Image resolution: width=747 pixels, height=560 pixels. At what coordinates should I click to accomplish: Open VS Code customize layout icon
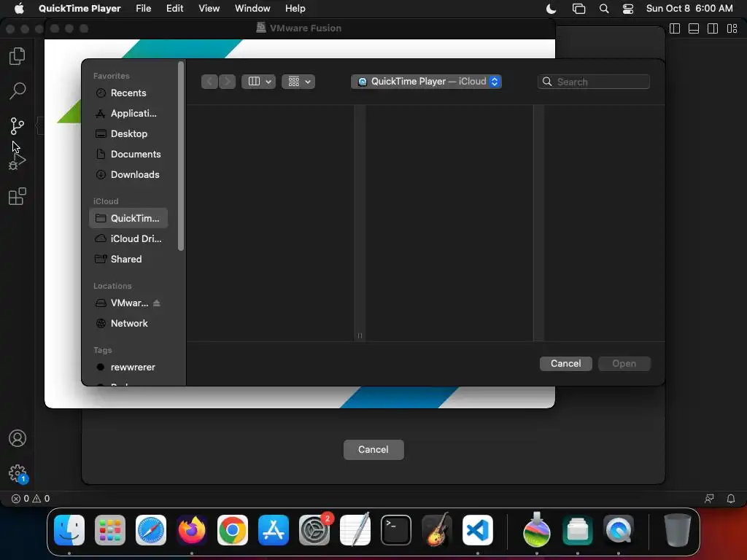coord(732,28)
